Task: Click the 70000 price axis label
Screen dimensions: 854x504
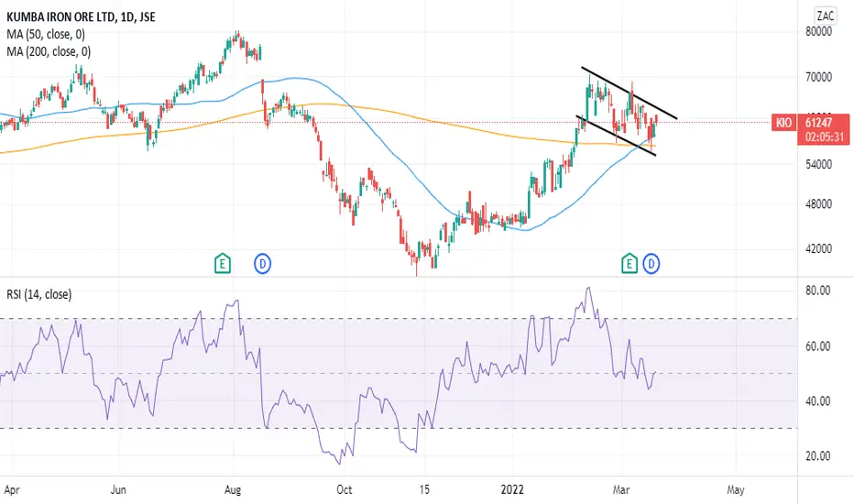Action: (x=818, y=77)
